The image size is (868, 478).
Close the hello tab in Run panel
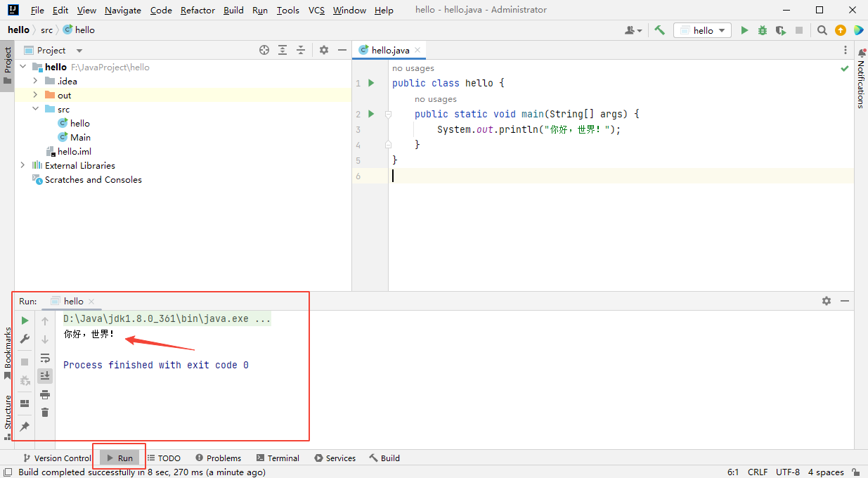pos(91,302)
